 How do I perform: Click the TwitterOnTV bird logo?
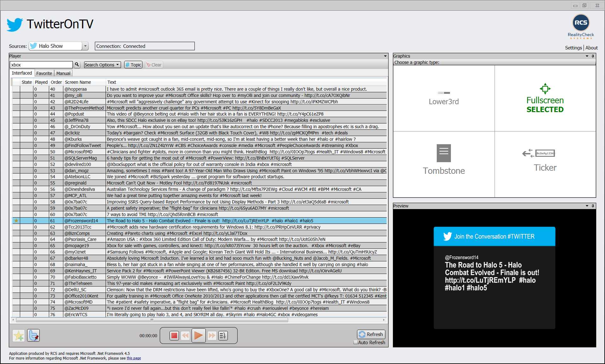coord(15,24)
